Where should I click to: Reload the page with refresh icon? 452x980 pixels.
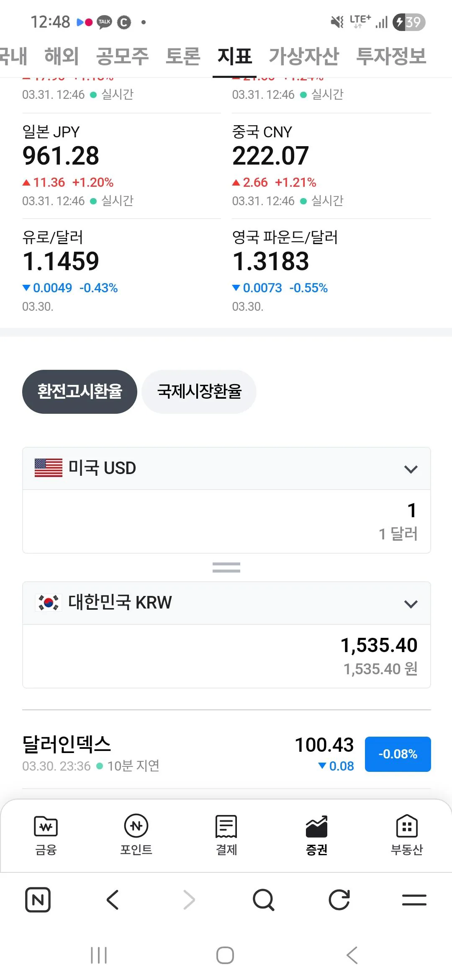[x=339, y=900]
